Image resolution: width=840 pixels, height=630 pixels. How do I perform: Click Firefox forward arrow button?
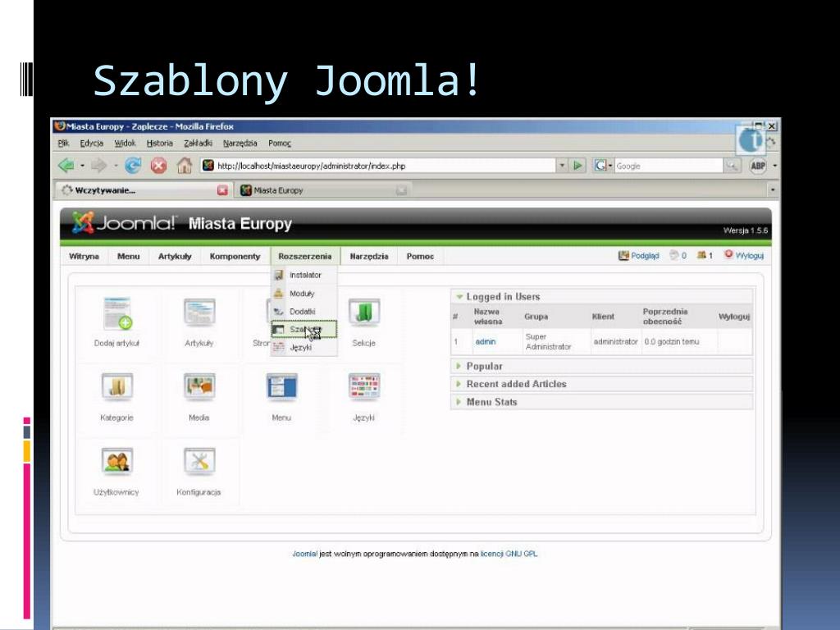pos(98,166)
